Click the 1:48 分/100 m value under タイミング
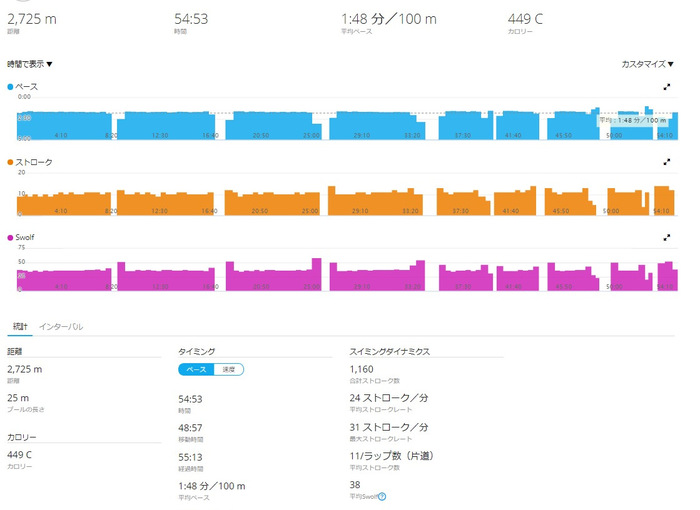Screen dimensions: 700x510 pos(212,486)
